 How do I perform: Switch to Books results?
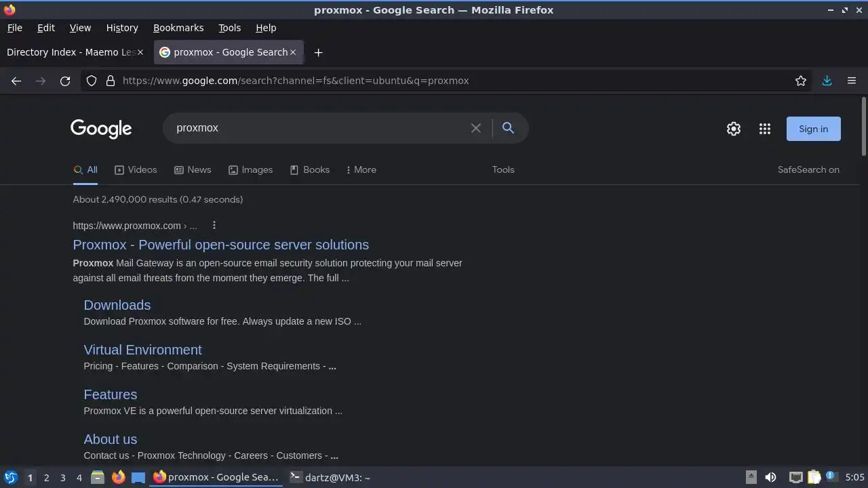310,169
